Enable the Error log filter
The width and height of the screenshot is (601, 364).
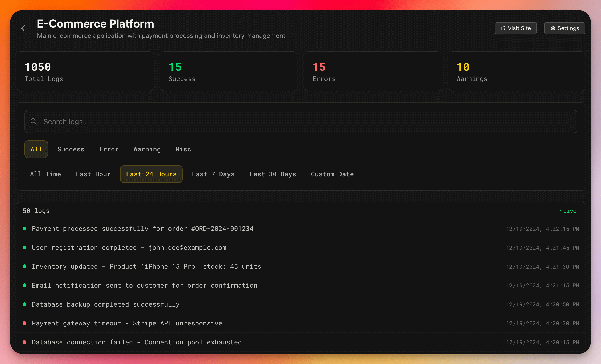point(109,149)
